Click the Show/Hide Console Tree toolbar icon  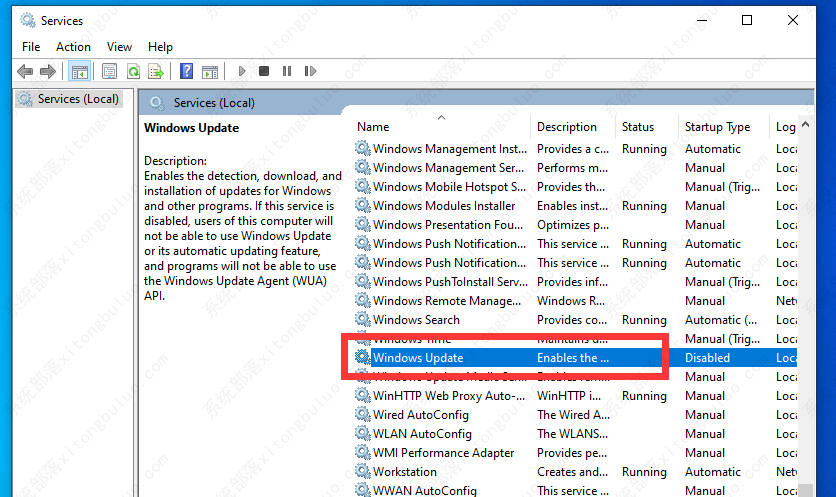[79, 71]
